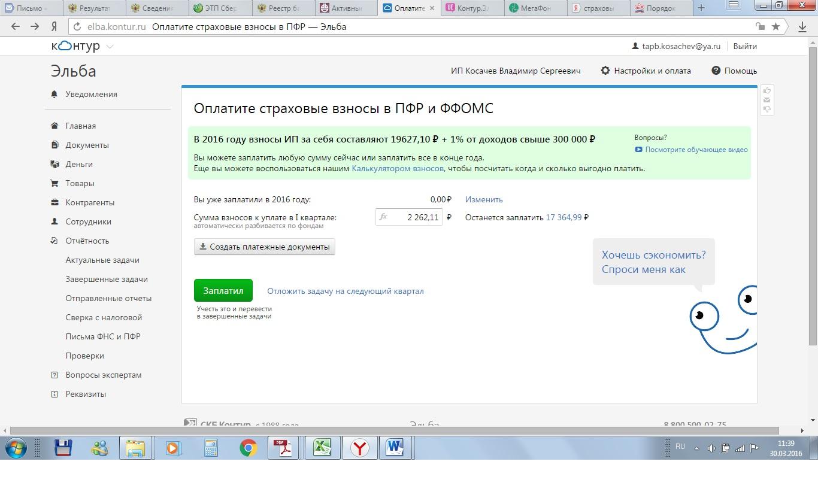Image resolution: width=818 pixels, height=504 pixels.
Task: Click Хочешь сэкономить? Спроси меня как bubble
Action: pyautogui.click(x=653, y=262)
